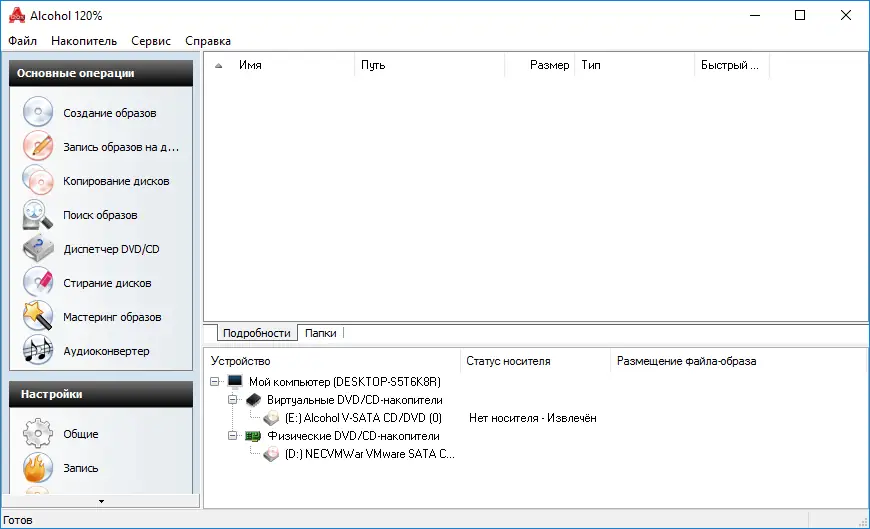The width and height of the screenshot is (870, 529).
Task: Open Диспетчер DVD/CD text link
Action: (x=111, y=249)
